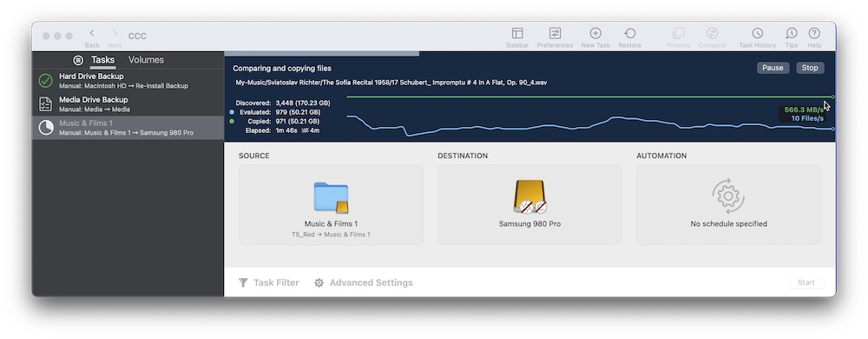This screenshot has width=868, height=339.
Task: Switch to the Volumes tab
Action: (x=146, y=60)
